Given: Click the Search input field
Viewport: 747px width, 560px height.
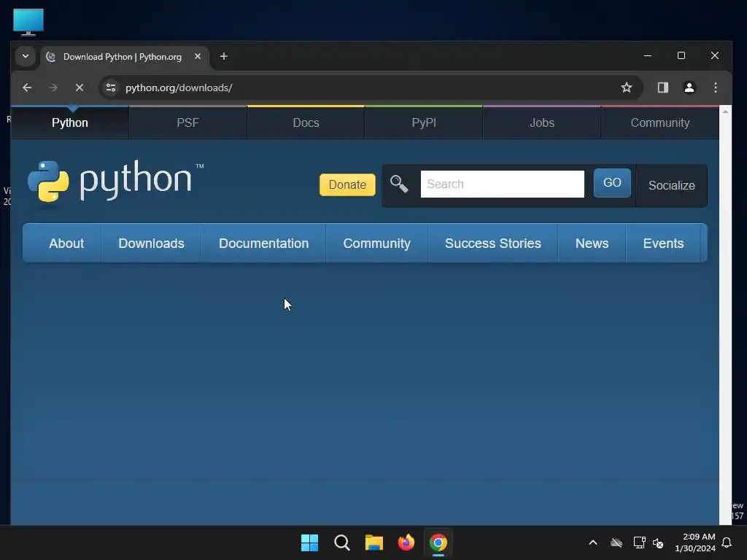Looking at the screenshot, I should [x=502, y=184].
